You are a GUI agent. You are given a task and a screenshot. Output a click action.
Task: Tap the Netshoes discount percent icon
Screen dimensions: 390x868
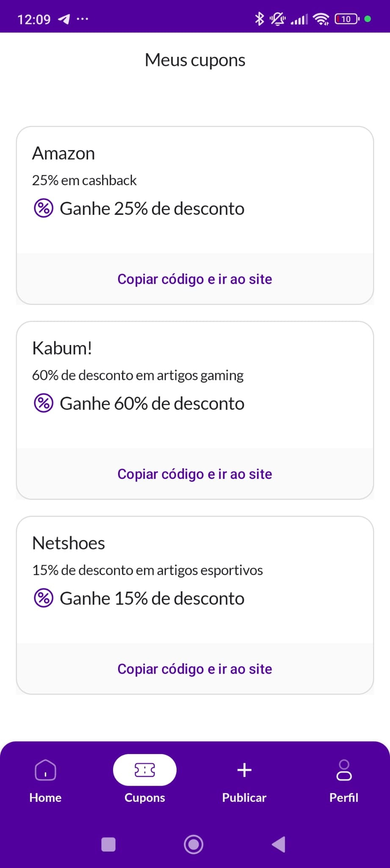[x=44, y=598]
